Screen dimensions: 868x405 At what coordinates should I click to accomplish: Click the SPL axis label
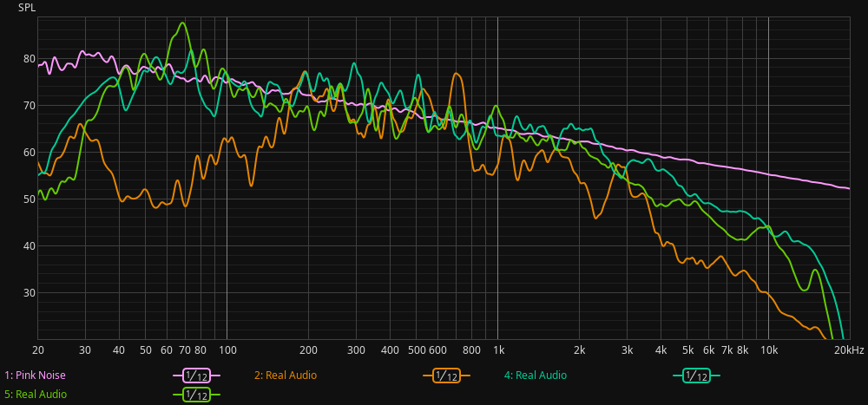(27, 7)
